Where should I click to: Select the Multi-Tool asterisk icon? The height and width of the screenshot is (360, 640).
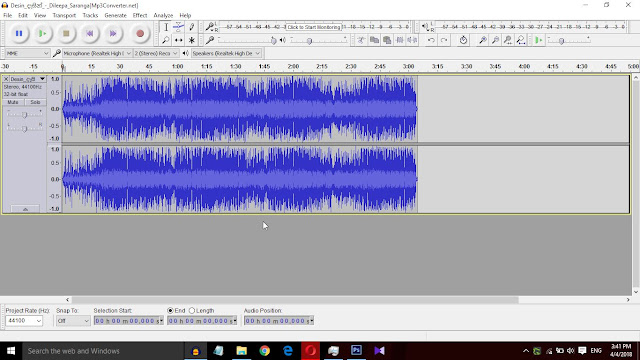191,40
